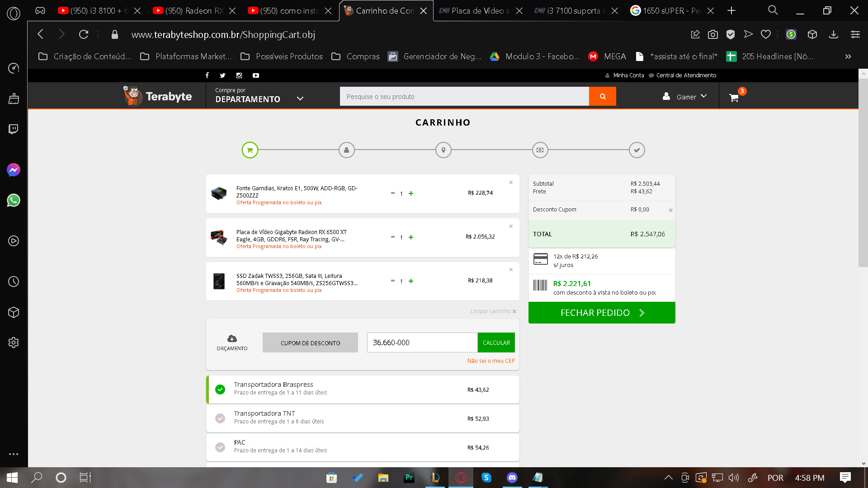
Task: Open Terabyte YouTube channel icon
Action: pyautogui.click(x=256, y=75)
